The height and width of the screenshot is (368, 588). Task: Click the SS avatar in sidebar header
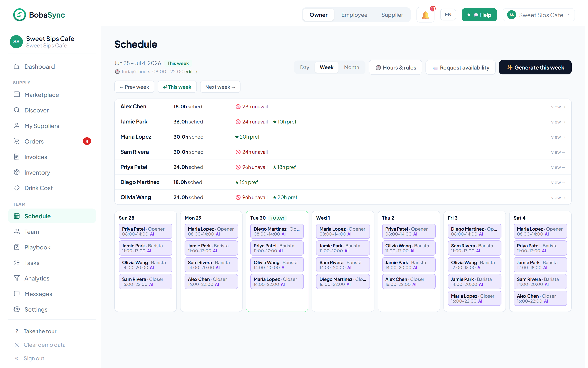coord(16,42)
